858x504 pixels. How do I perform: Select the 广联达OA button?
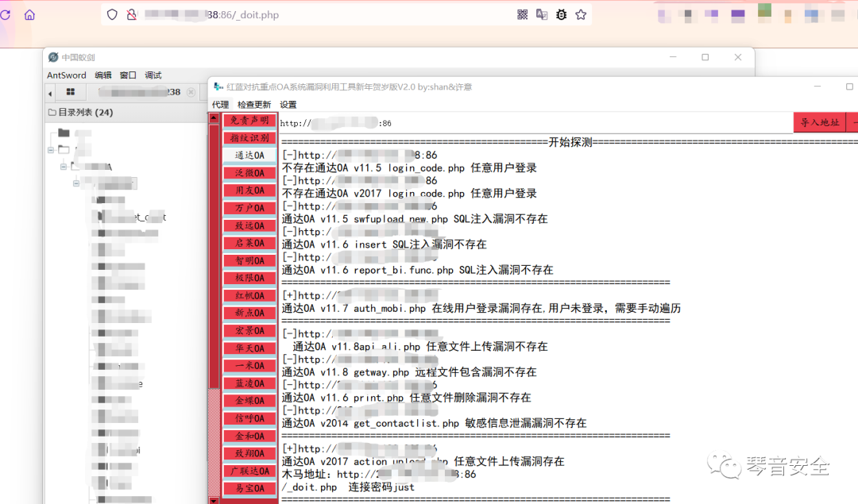249,471
